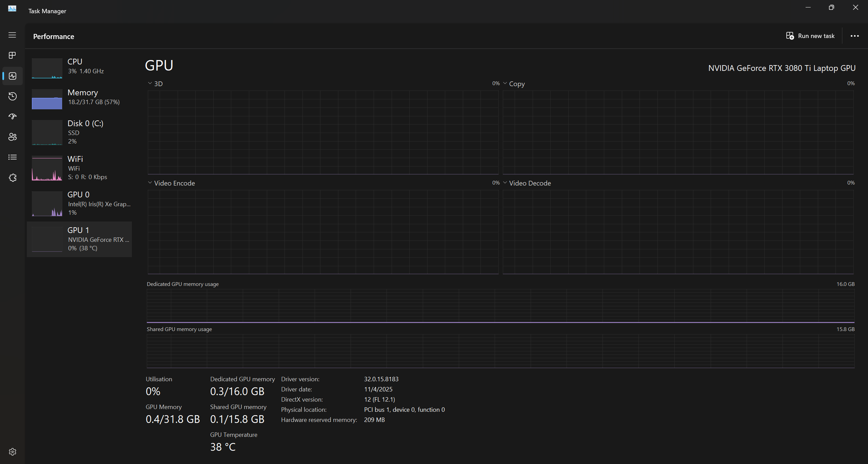Open the Services page icon
The width and height of the screenshot is (868, 464).
(x=12, y=178)
